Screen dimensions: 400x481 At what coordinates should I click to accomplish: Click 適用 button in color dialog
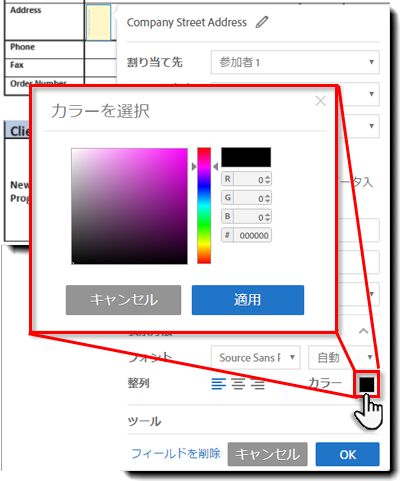point(248,300)
